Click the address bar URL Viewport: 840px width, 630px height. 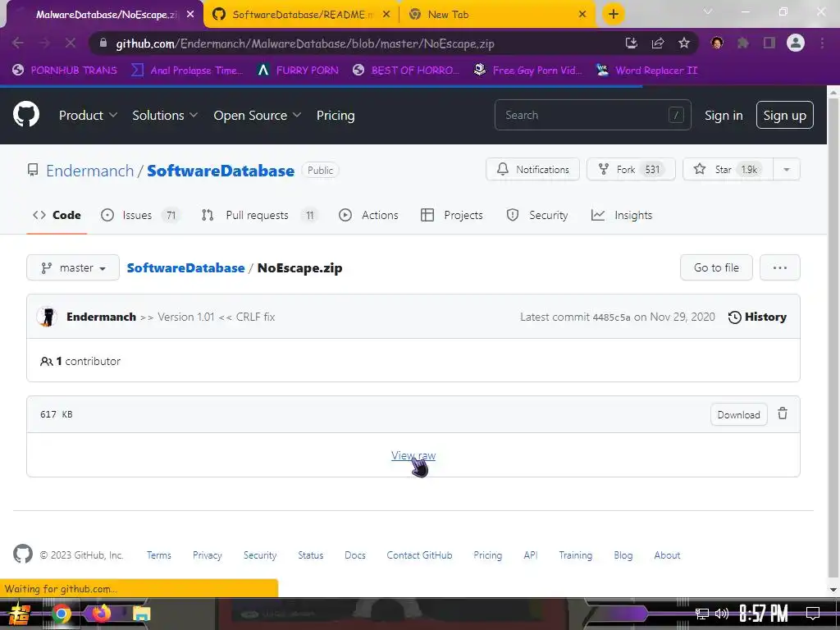tap(305, 43)
